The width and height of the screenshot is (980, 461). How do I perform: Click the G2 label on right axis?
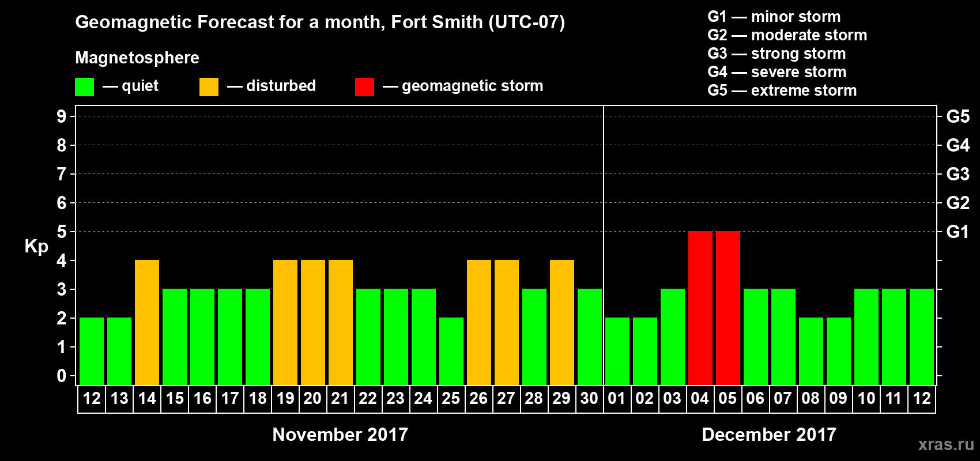[958, 203]
